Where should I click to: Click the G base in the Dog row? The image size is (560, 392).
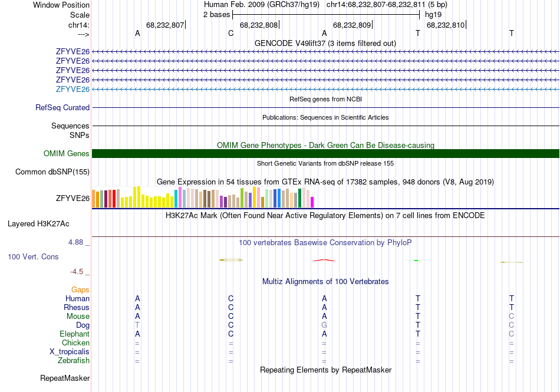pyautogui.click(x=324, y=325)
